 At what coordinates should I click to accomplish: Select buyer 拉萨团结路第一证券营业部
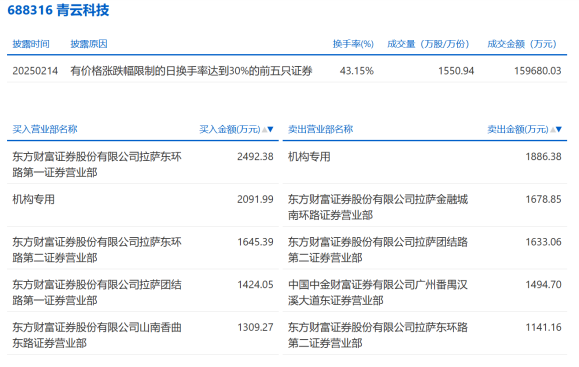(x=97, y=292)
